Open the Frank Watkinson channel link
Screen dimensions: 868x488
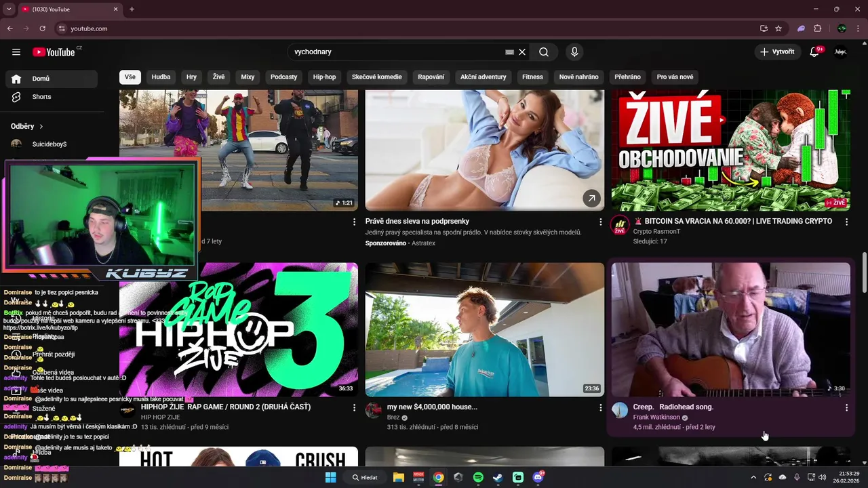[x=656, y=418]
